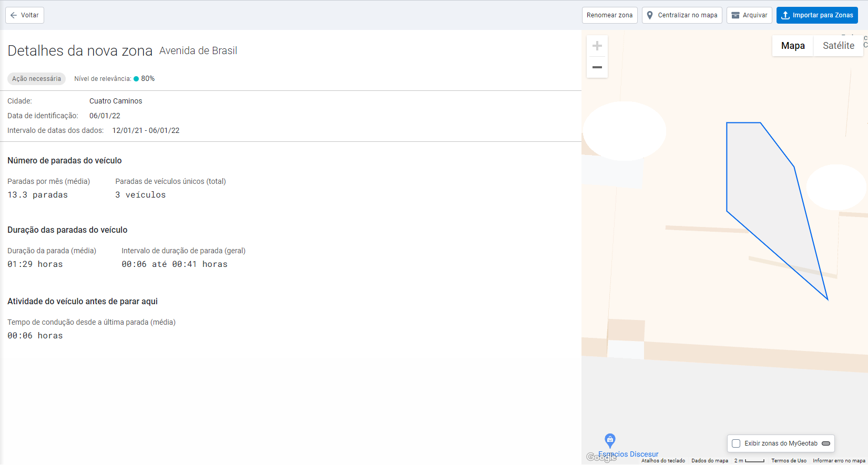
Task: Click the Espacios Discesur shop marker on map
Action: 610,440
